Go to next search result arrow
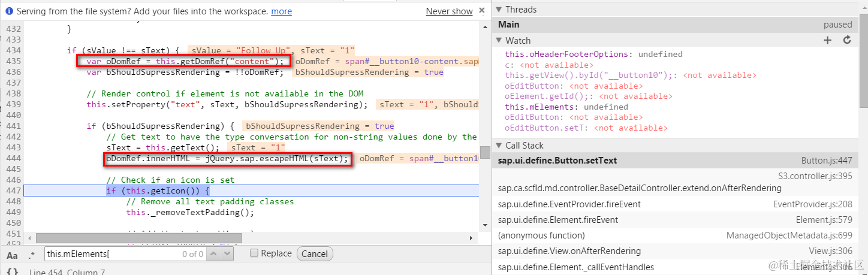The height and width of the screenshot is (275, 868). 227,254
